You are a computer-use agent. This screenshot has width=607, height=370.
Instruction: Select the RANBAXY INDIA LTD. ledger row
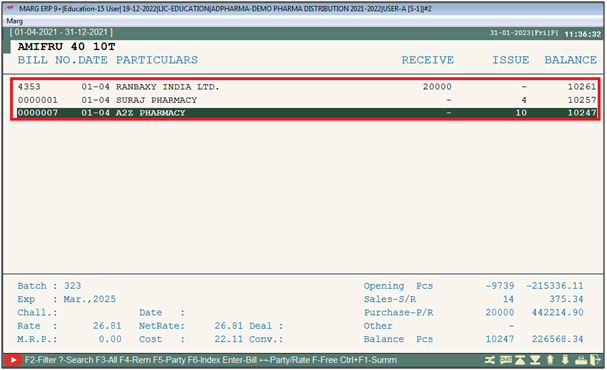pos(307,87)
